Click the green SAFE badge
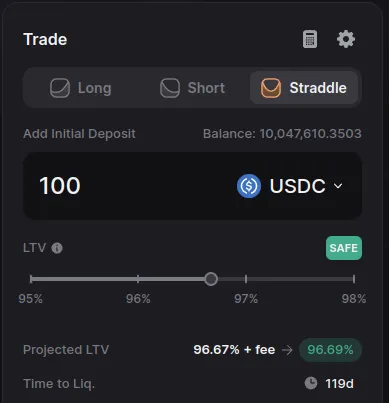Image resolution: width=389 pixels, height=403 pixels. tap(344, 248)
